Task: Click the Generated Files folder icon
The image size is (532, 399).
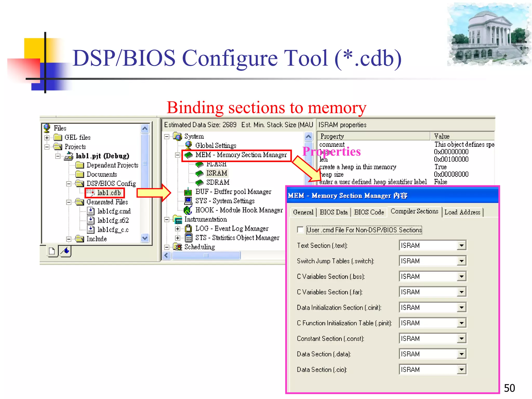Action: (80, 202)
